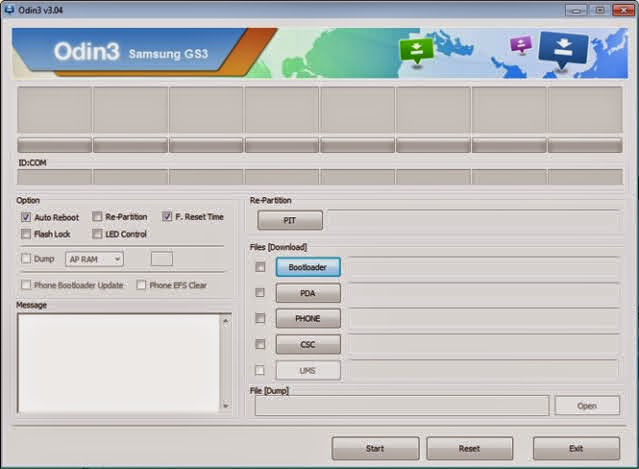Toggle the Auto Reboot checkbox
Viewport: 639px width, 469px height.
click(x=26, y=217)
